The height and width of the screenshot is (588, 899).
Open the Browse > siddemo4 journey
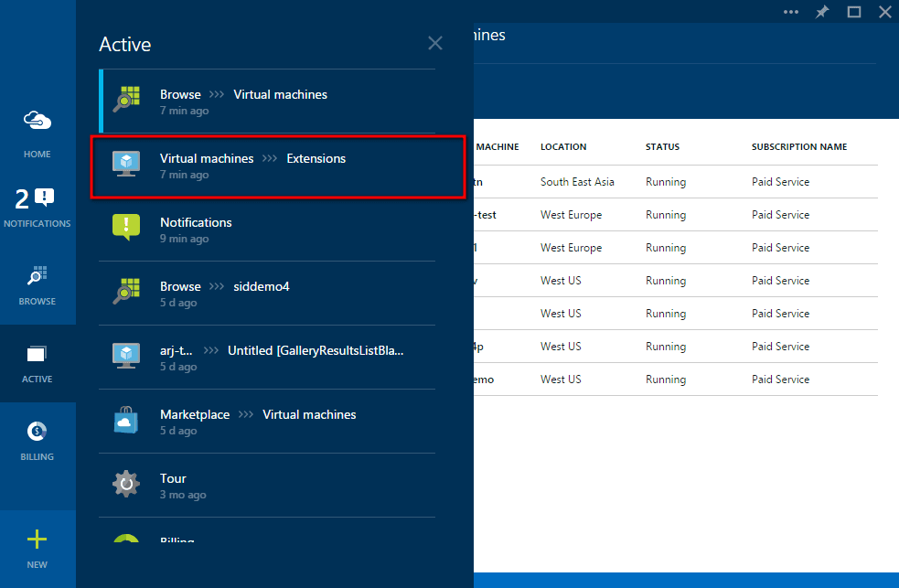click(x=267, y=294)
